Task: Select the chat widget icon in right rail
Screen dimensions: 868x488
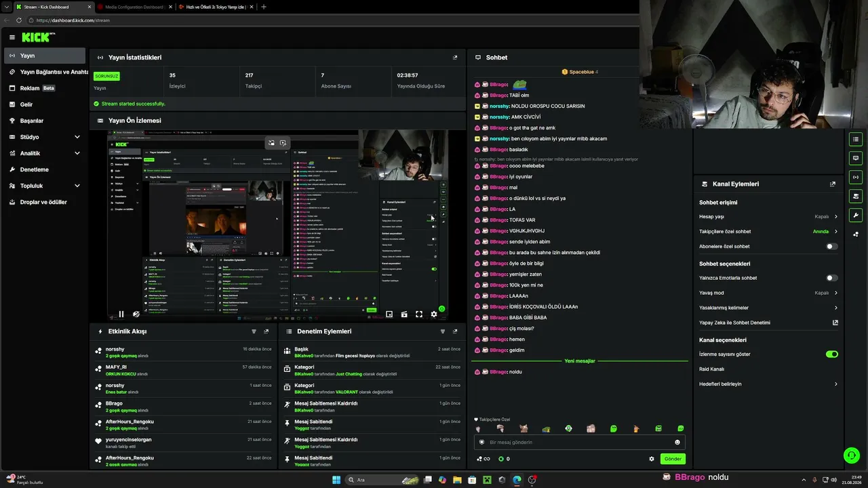Action: [x=856, y=158]
